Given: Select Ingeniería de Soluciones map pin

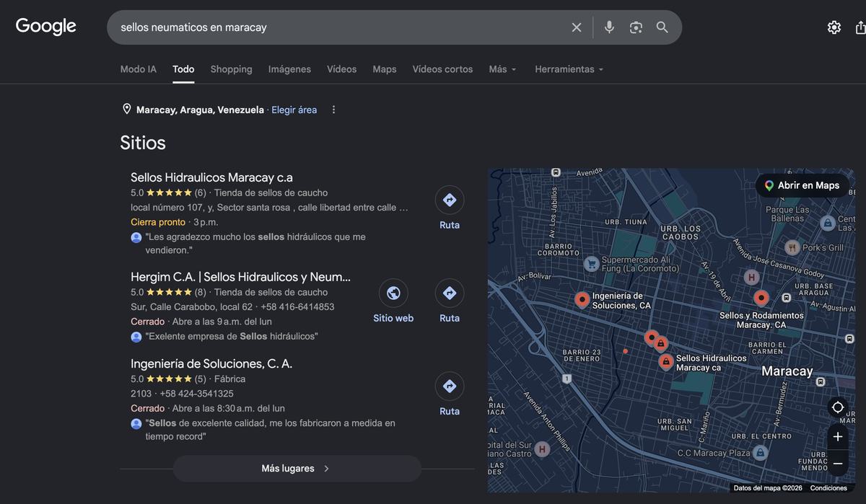Looking at the screenshot, I should click(582, 299).
